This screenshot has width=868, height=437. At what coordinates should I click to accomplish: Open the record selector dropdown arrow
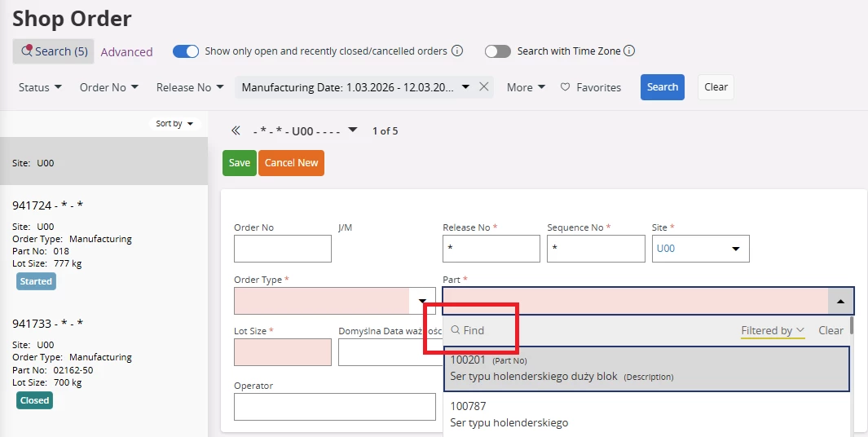(353, 130)
